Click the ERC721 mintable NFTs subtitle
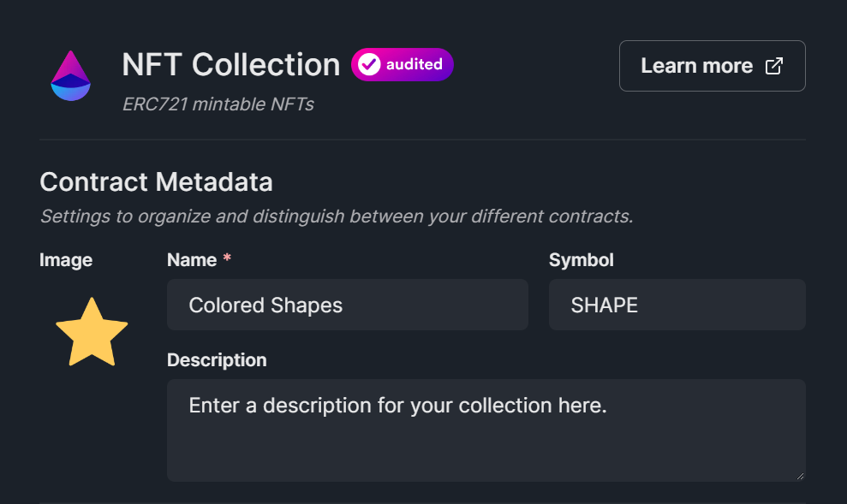The height and width of the screenshot is (504, 847). coord(218,104)
